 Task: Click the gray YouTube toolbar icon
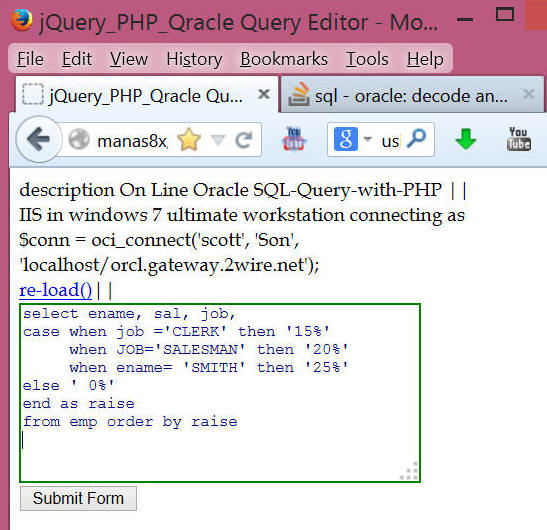click(x=519, y=139)
